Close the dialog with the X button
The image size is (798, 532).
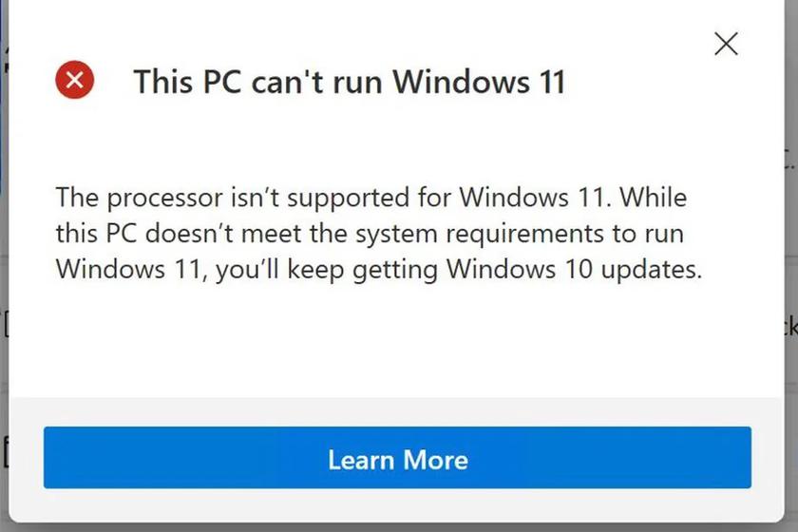(726, 44)
